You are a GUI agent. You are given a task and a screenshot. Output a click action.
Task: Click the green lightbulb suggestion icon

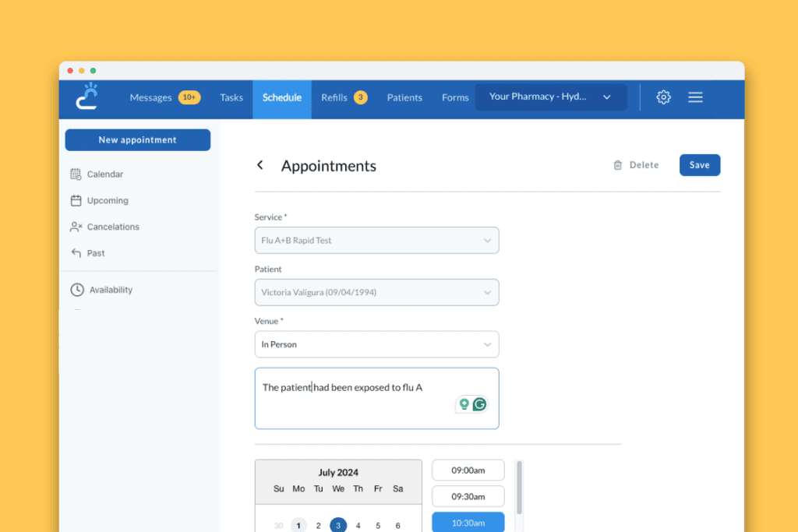464,404
